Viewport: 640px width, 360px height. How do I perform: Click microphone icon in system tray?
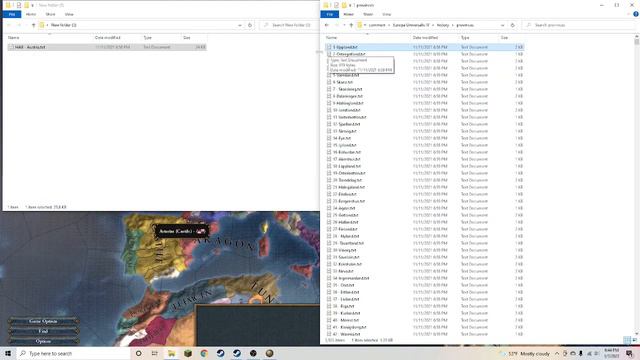(580, 353)
